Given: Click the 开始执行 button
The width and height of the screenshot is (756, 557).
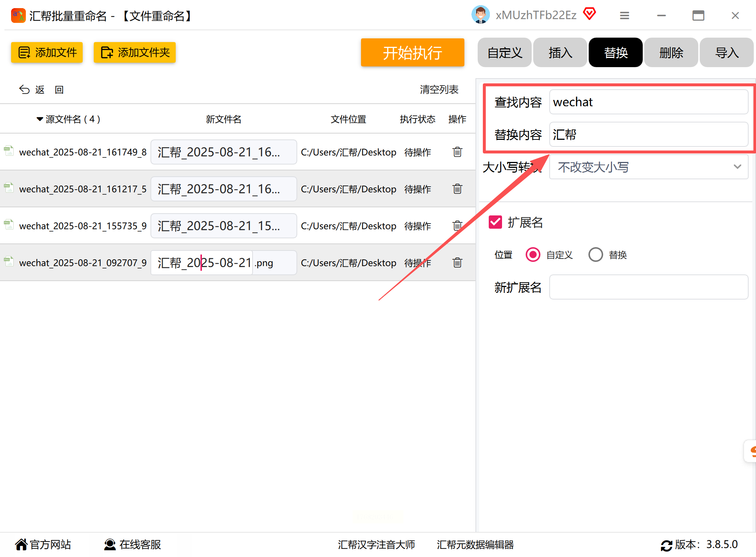Looking at the screenshot, I should click(x=412, y=53).
